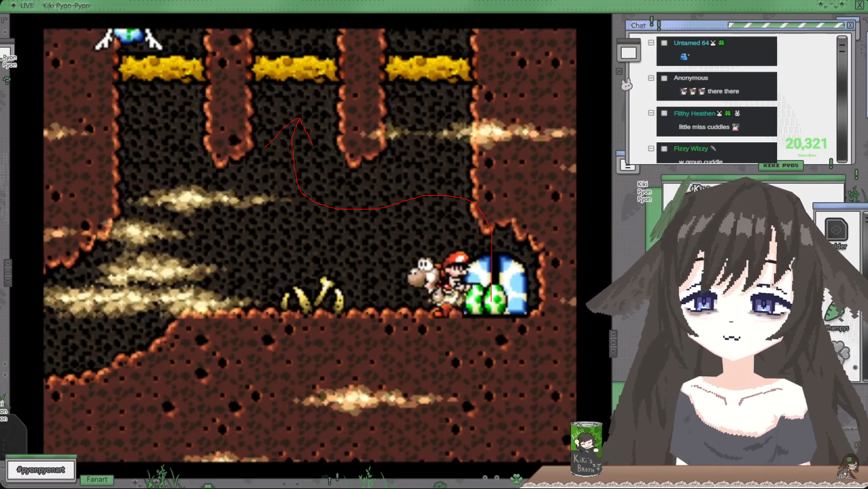868x489 pixels.
Task: Click the KIKI PYON button
Action: pyautogui.click(x=780, y=166)
